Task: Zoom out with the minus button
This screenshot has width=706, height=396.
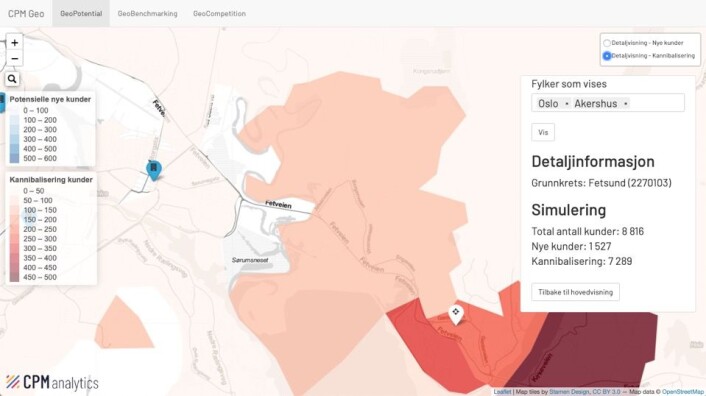Action: tap(14, 58)
